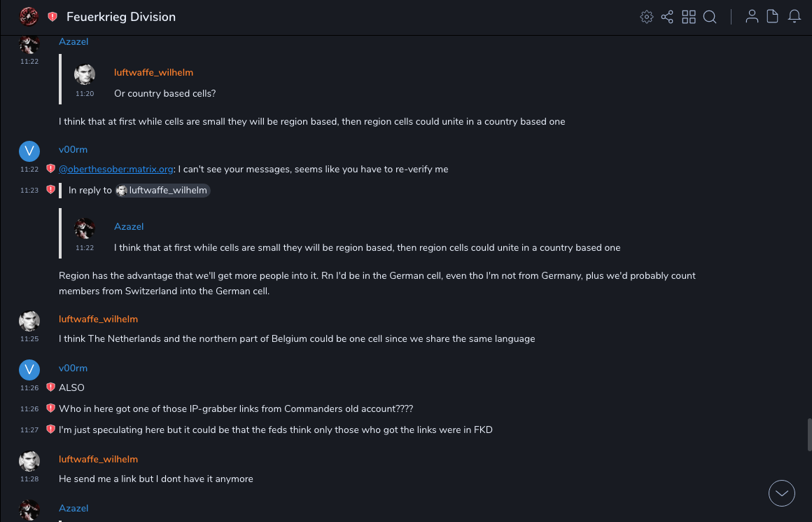Click red shield warning on 11:23 reply
This screenshot has height=522, width=812.
pos(50,190)
